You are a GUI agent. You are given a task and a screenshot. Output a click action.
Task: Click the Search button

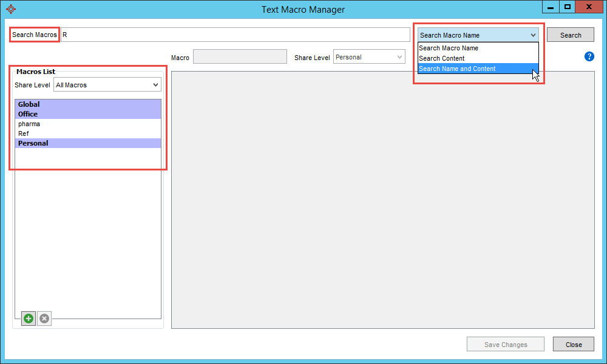tap(570, 35)
